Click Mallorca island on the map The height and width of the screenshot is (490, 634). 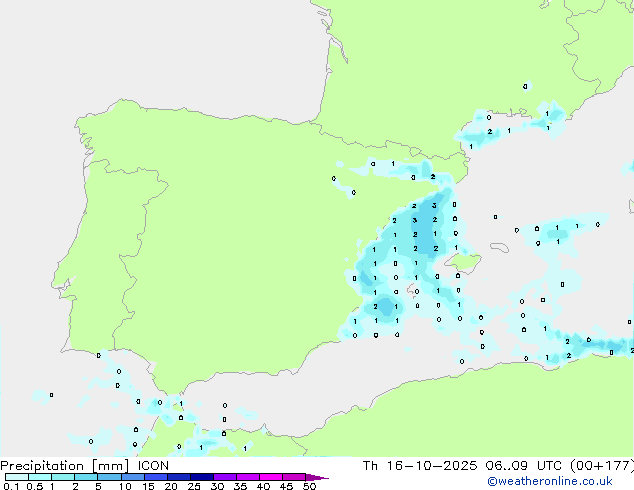[x=463, y=262]
